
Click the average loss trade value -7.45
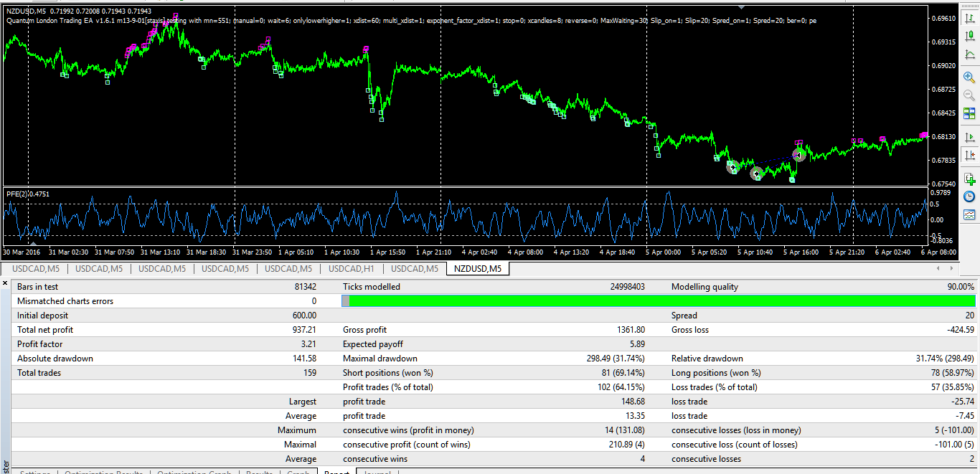[964, 416]
